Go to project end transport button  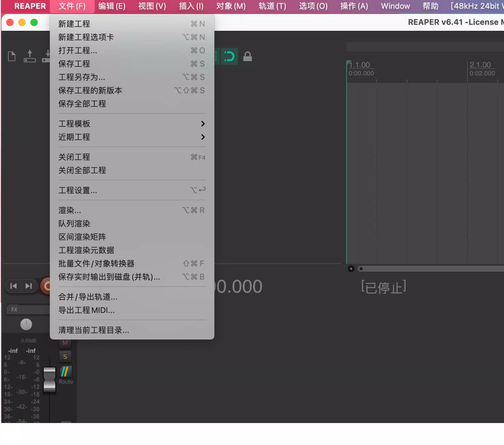29,286
